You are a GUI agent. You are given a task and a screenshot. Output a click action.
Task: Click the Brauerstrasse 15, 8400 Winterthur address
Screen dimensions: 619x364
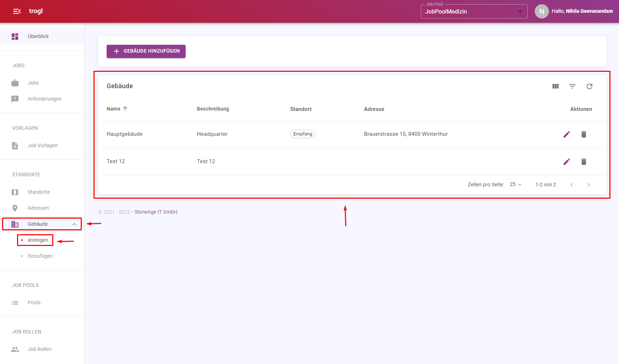[x=406, y=134]
